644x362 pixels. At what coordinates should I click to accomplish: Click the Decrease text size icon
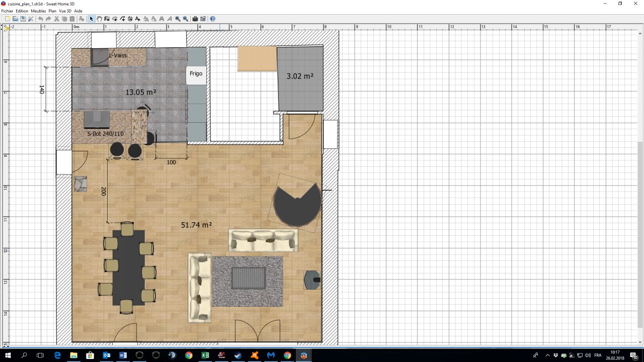[x=154, y=19]
